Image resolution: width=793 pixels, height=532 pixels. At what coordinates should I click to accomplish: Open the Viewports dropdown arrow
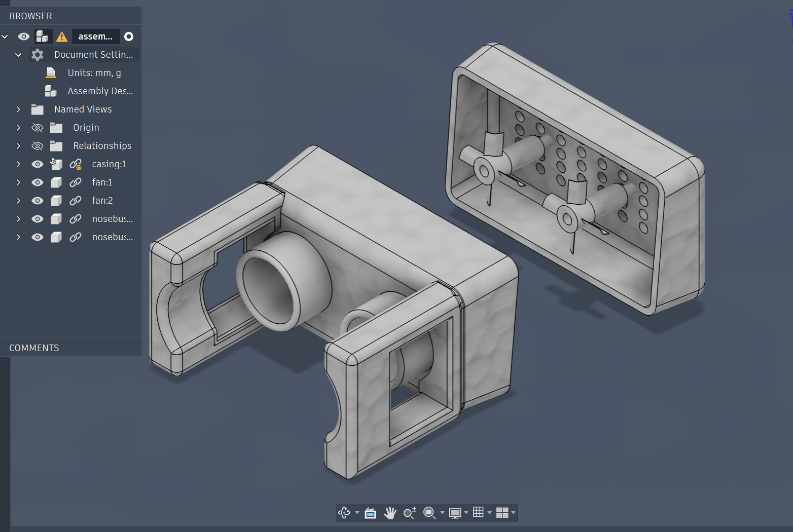(513, 513)
